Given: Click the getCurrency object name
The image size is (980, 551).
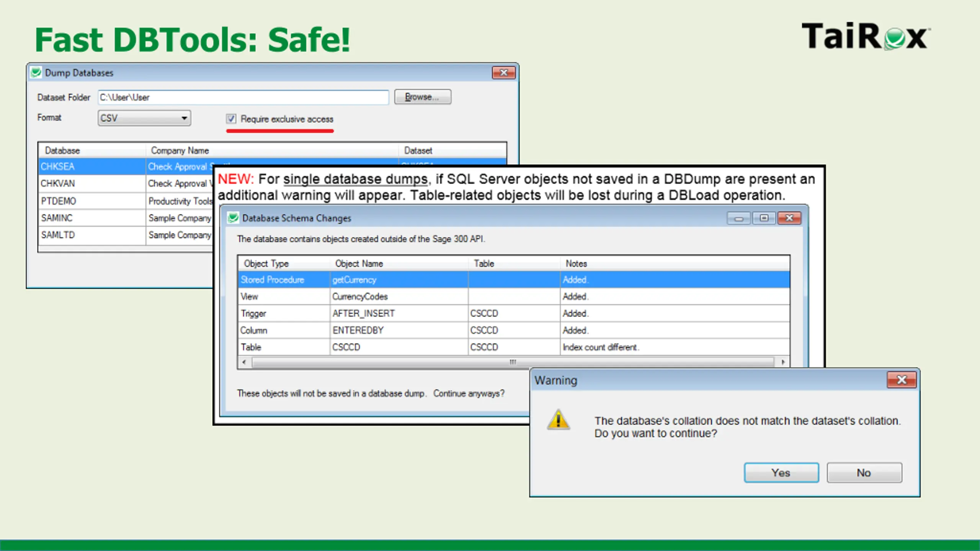Looking at the screenshot, I should pos(354,280).
